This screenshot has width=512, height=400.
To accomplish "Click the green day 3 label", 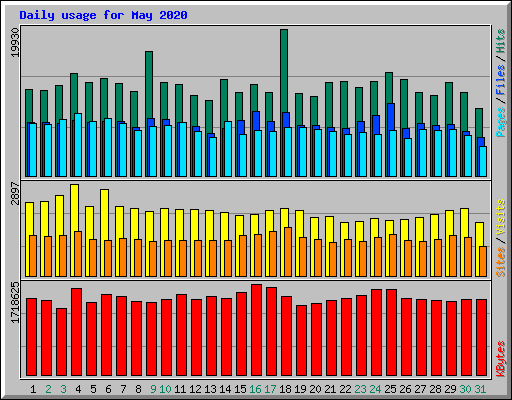I will (x=63, y=389).
